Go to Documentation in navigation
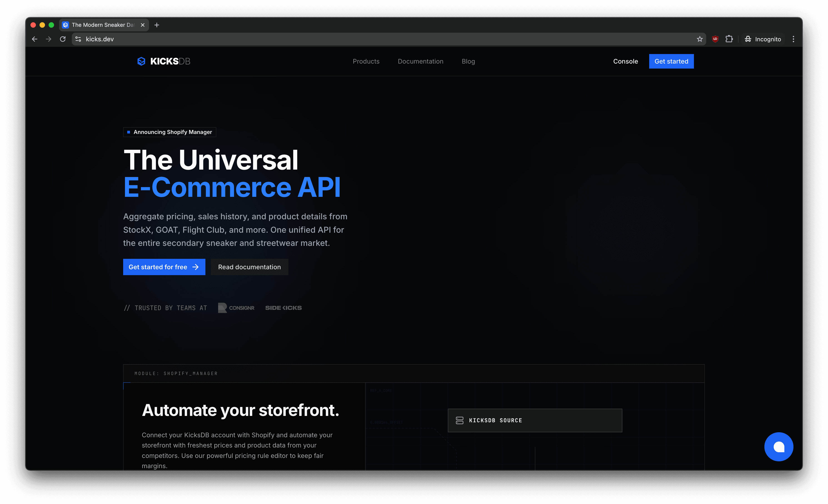 [x=420, y=62]
